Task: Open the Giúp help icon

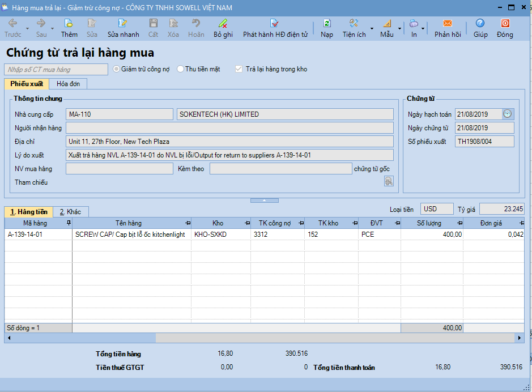Action: point(480,24)
